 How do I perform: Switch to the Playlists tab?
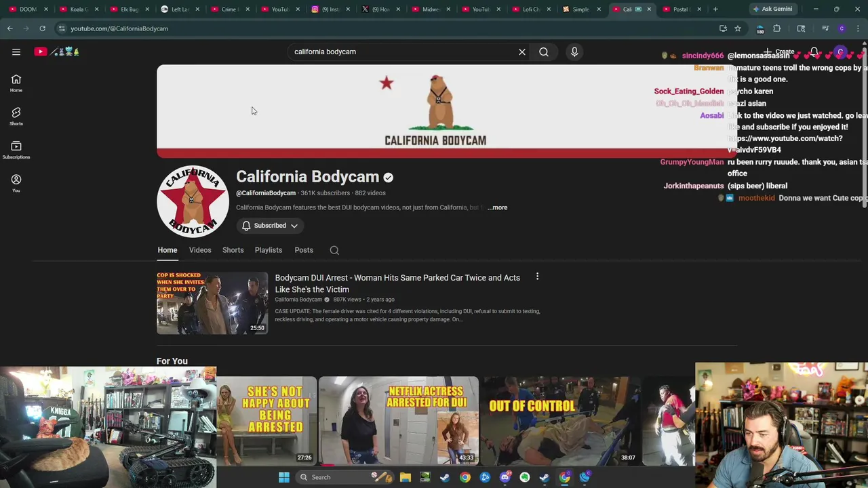pos(269,250)
